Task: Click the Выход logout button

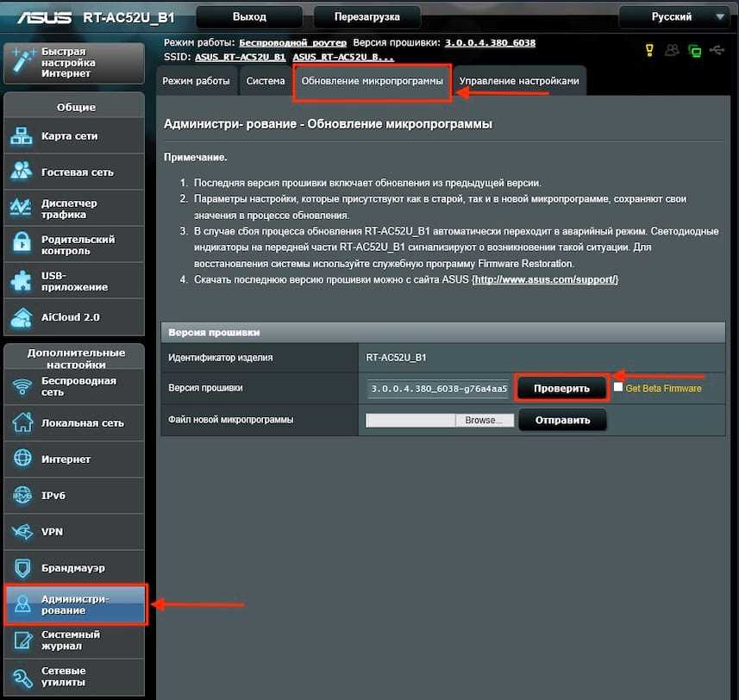Action: point(249,17)
